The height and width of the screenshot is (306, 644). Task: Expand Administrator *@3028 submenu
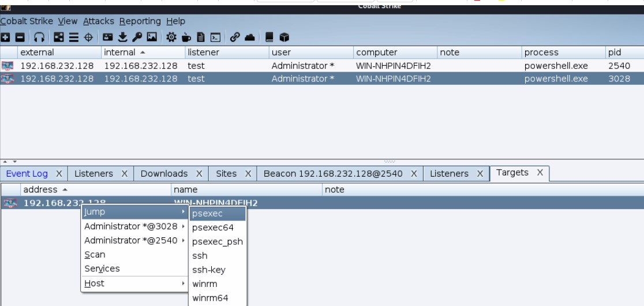134,226
